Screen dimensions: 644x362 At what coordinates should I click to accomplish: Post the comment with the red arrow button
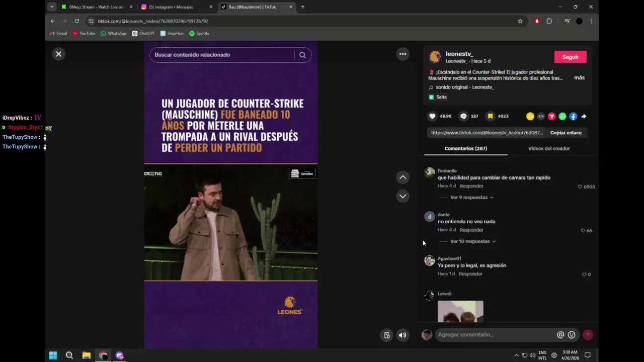click(588, 335)
